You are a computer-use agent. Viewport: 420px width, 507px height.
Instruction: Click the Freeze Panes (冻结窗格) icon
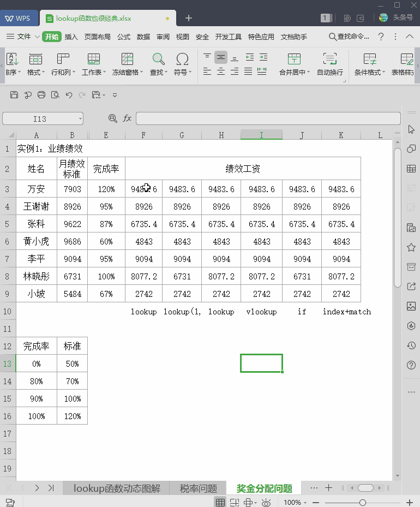(x=127, y=59)
